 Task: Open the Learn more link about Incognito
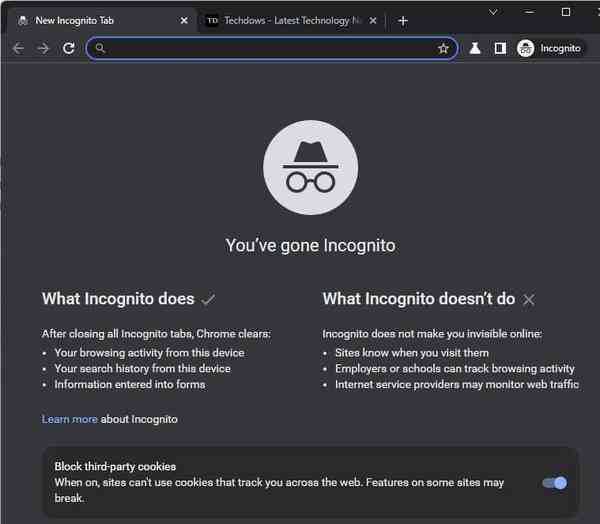click(69, 419)
